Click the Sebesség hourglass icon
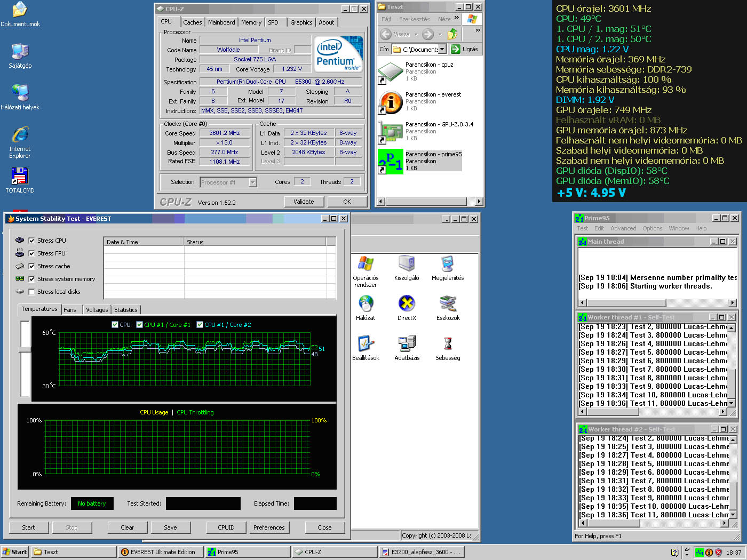This screenshot has width=747, height=560. 448,344
